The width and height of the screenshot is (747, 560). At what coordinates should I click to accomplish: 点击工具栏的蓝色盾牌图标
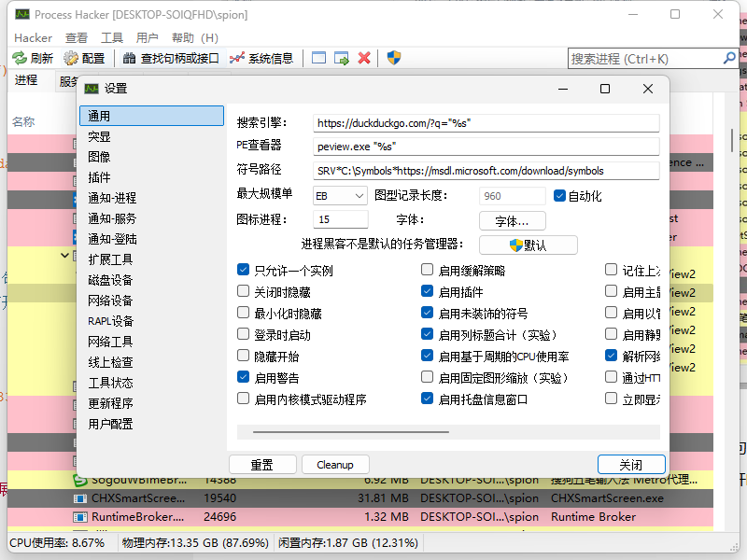pos(393,57)
